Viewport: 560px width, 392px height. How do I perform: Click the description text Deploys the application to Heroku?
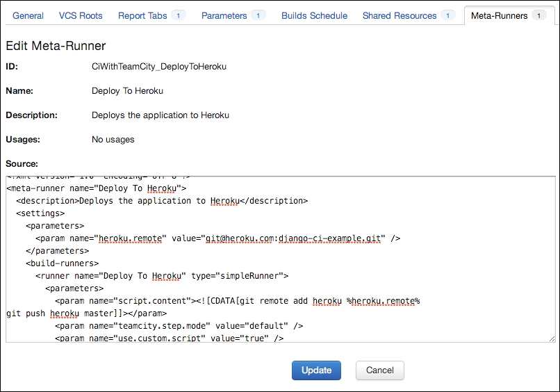(x=160, y=115)
